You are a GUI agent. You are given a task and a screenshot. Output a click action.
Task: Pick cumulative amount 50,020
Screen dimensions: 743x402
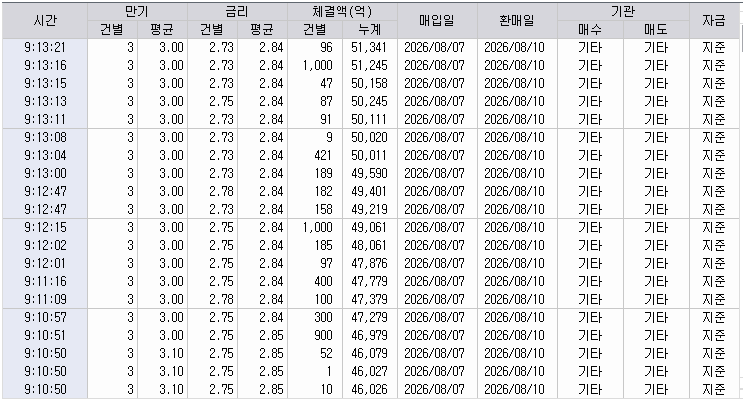click(x=369, y=137)
